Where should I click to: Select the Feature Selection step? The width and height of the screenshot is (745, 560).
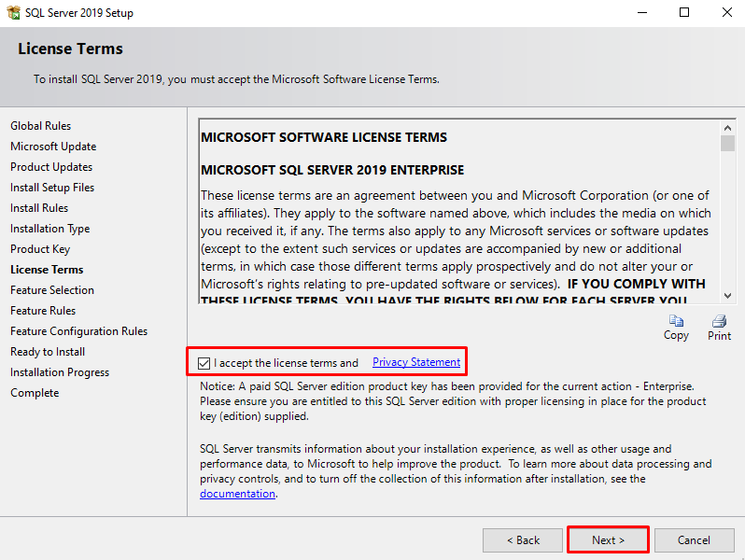point(52,289)
